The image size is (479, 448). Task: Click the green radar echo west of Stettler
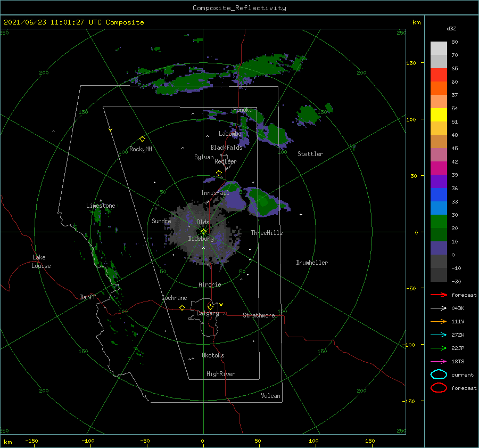coord(276,135)
